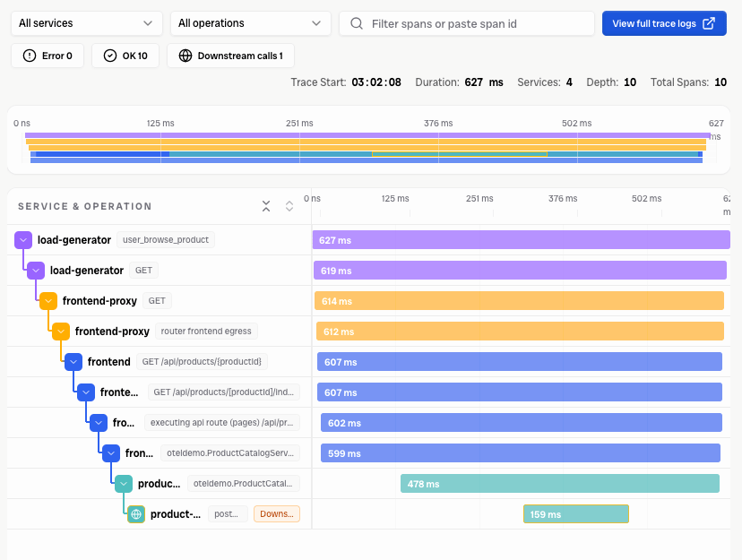The image size is (742, 560).
Task: Click the frontend-proxy GET service name
Action: tap(99, 301)
